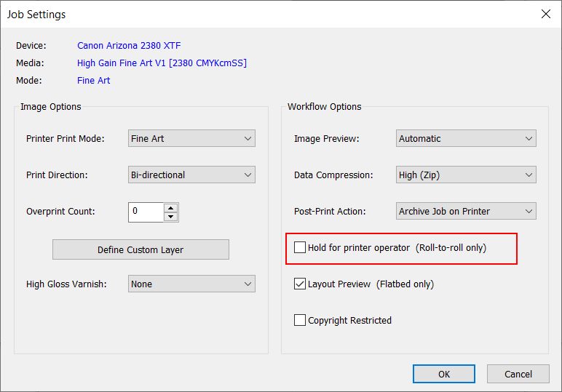Screen dimensions: 562x392
Task: Uncheck the Layout Preview checkbox
Action: coord(300,284)
